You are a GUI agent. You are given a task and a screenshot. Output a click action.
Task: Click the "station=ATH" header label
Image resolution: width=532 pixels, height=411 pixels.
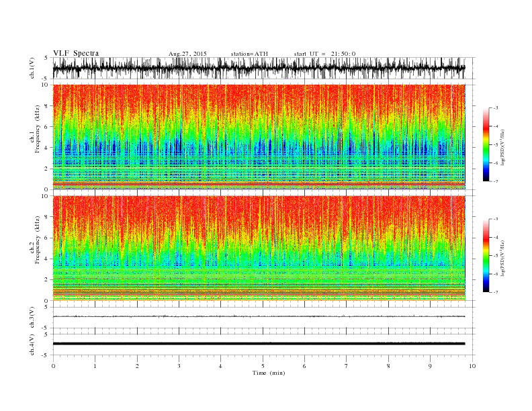point(249,54)
